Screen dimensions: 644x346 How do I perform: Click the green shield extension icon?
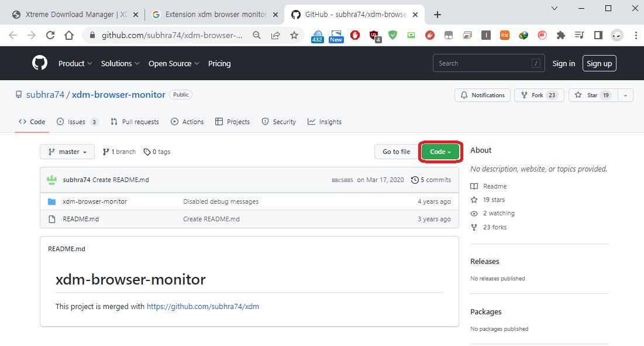(392, 35)
